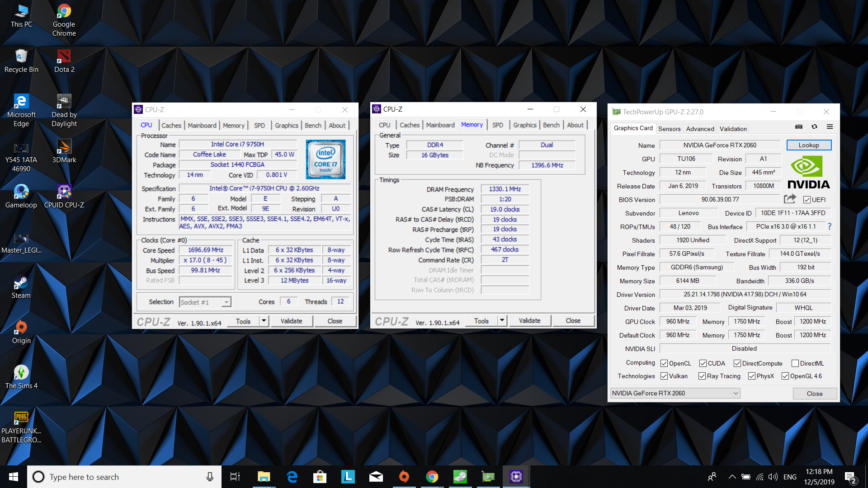
Task: Launch Dead by Daylight shortcut
Action: (x=64, y=111)
